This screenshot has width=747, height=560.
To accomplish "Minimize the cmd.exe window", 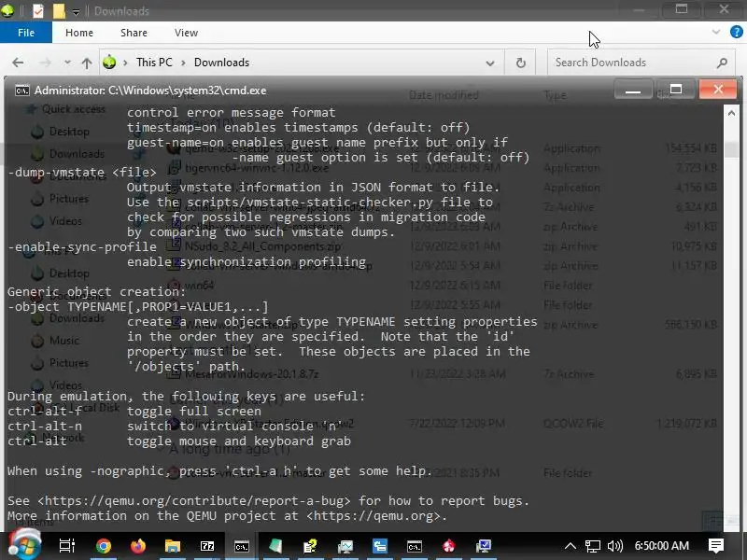I will [633, 90].
